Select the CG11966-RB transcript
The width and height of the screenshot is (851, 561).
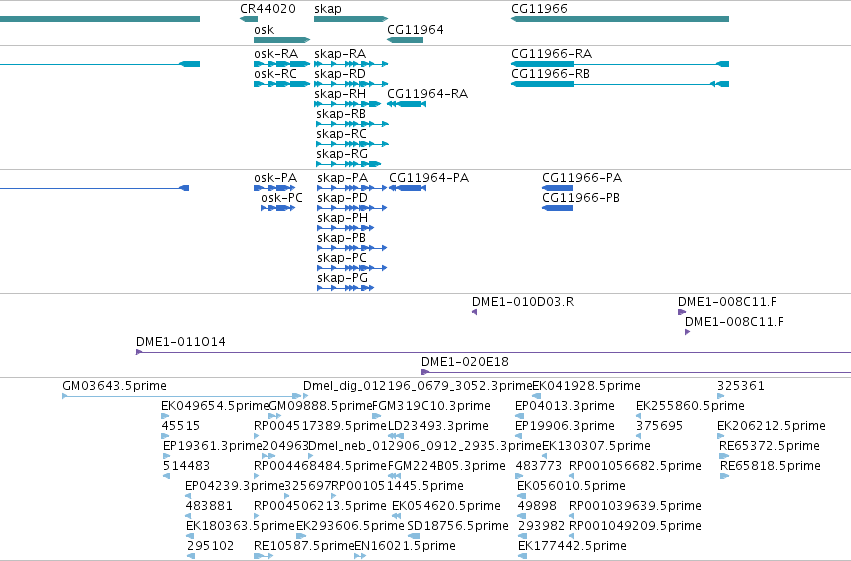pos(620,84)
